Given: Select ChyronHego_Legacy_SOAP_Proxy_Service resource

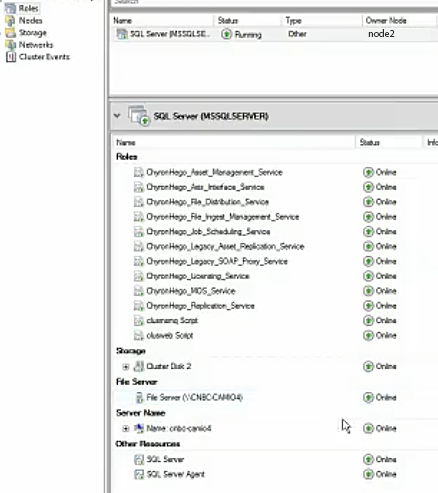Looking at the screenshot, I should pos(217,261).
